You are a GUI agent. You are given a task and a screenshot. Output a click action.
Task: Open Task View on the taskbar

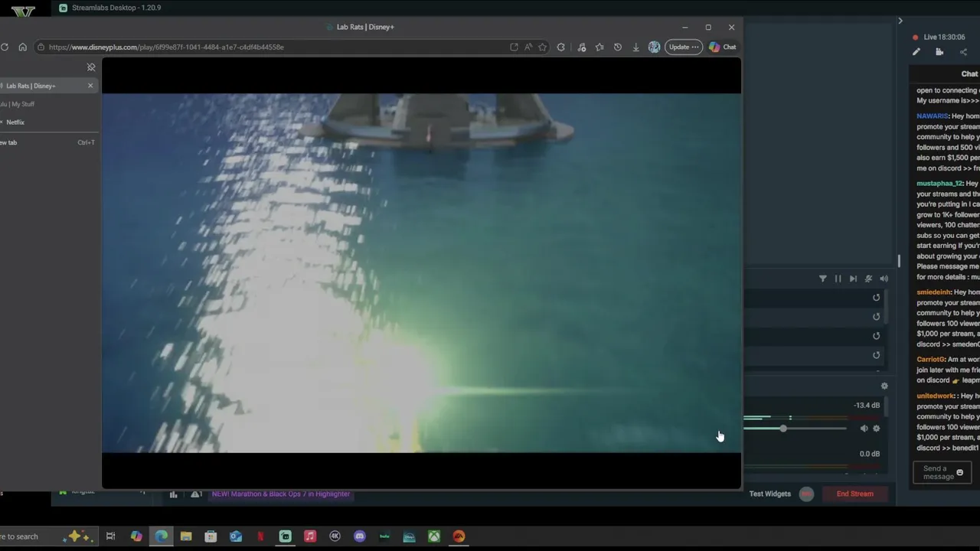pyautogui.click(x=110, y=536)
